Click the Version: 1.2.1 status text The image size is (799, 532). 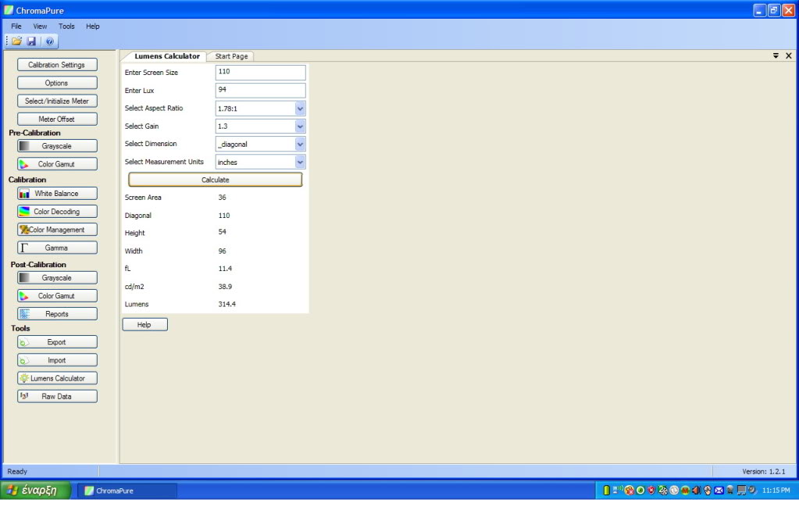click(764, 471)
